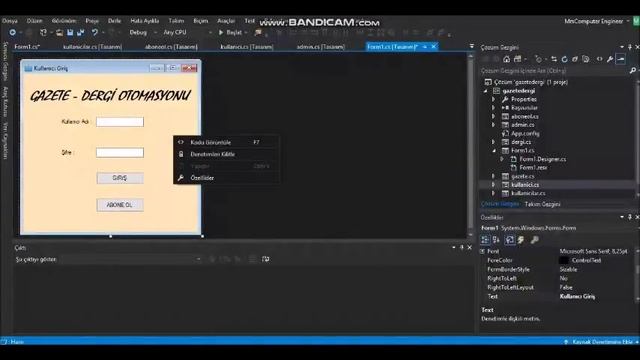
Task: Click the Şifre text box on form
Action: (120, 153)
